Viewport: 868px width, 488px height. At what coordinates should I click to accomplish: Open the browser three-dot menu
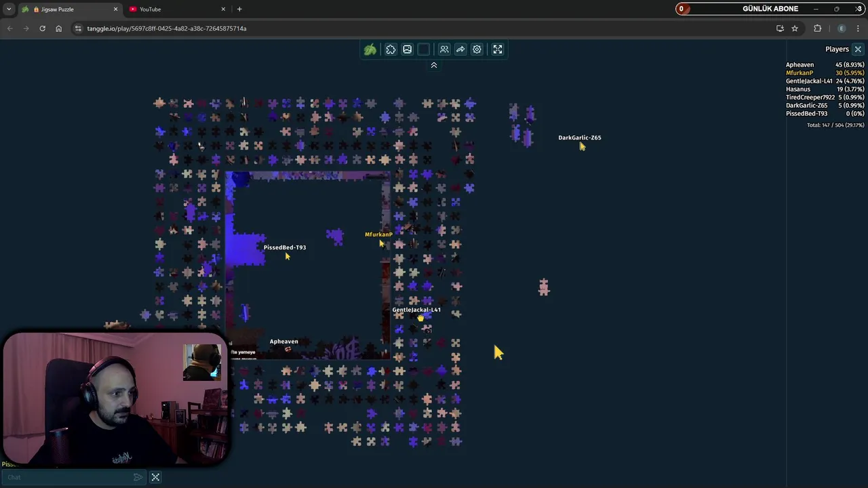click(x=859, y=28)
